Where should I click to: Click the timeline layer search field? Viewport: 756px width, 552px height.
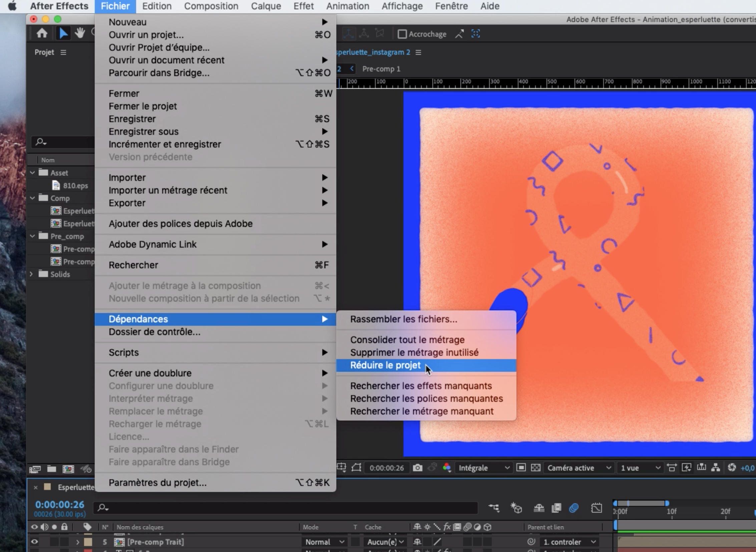[x=286, y=508]
